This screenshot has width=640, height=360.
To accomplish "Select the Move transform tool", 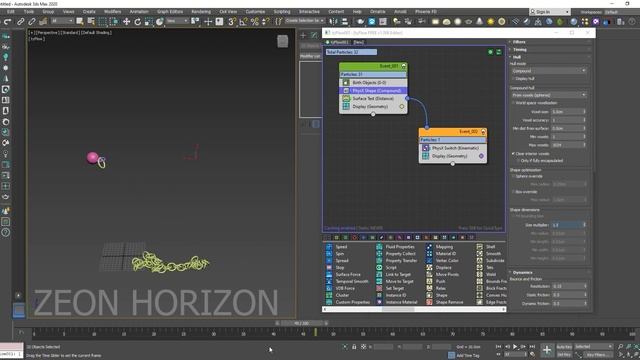I will (127, 22).
